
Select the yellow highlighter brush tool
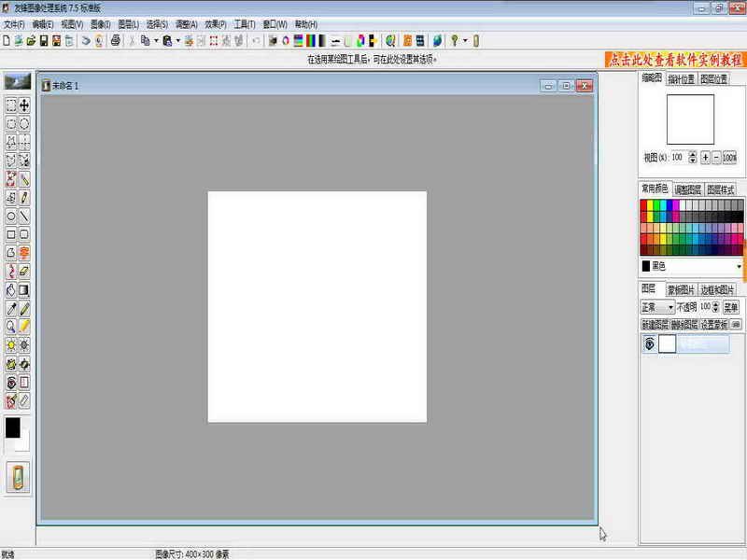coord(24,327)
